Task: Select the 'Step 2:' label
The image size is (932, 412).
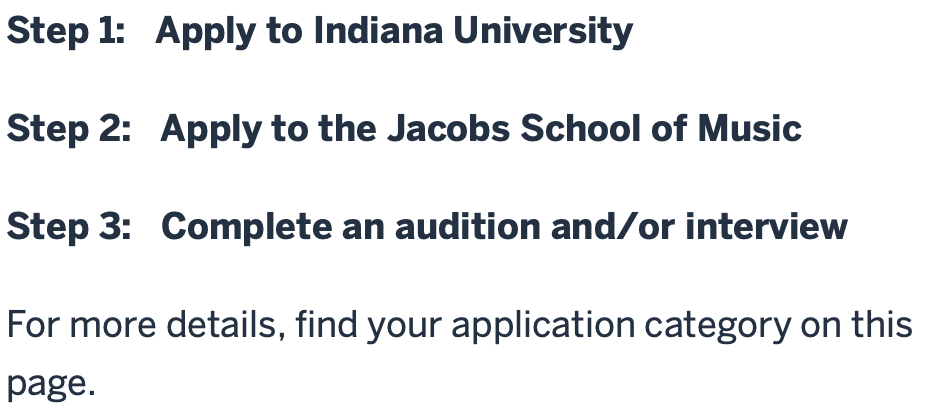Action: (69, 129)
